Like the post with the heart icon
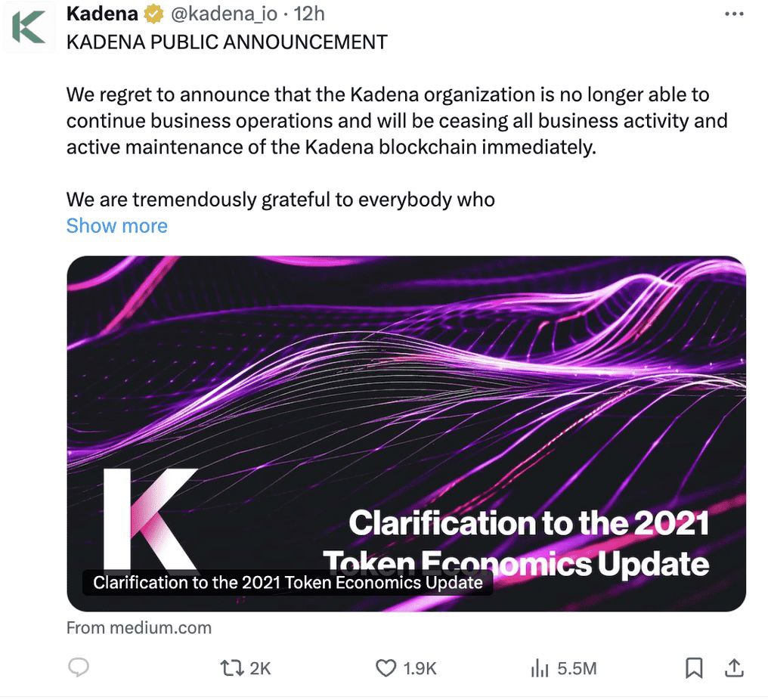The image size is (768, 700). click(x=386, y=667)
